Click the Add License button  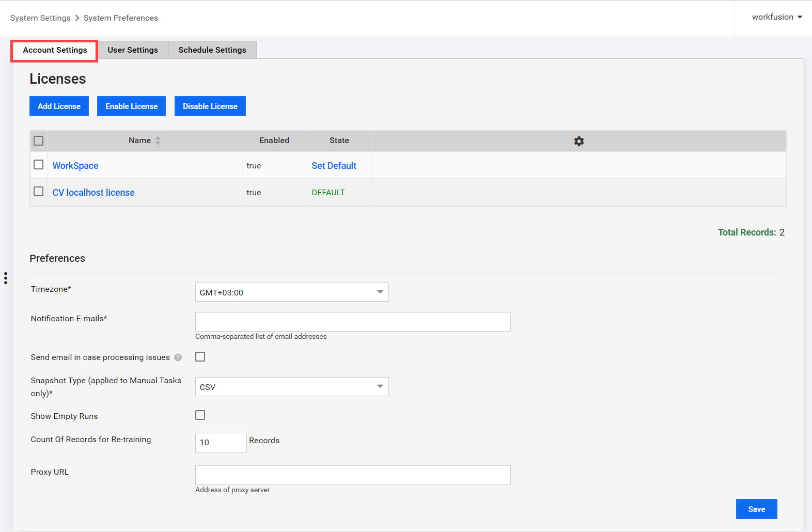59,106
